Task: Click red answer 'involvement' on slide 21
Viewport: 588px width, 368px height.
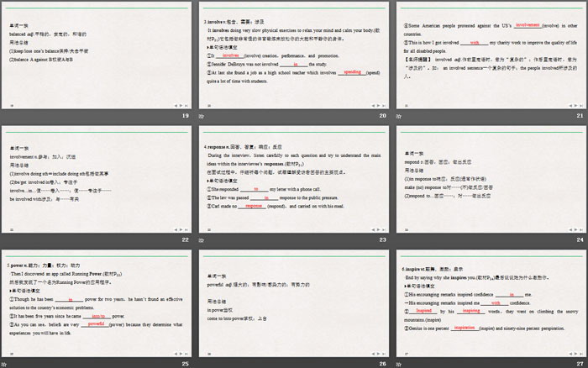Action: coord(528,24)
